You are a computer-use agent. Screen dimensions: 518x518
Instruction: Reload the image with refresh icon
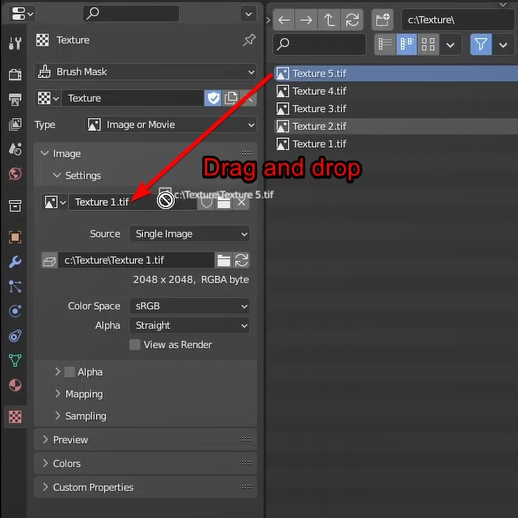(241, 260)
